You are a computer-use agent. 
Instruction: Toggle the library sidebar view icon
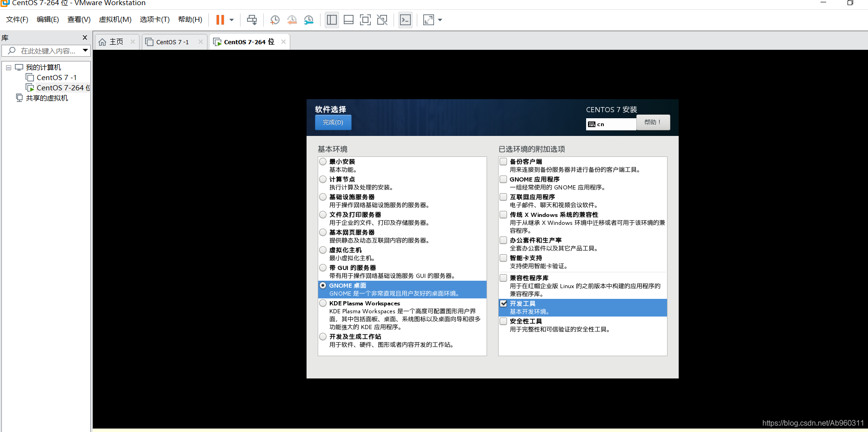coord(332,20)
